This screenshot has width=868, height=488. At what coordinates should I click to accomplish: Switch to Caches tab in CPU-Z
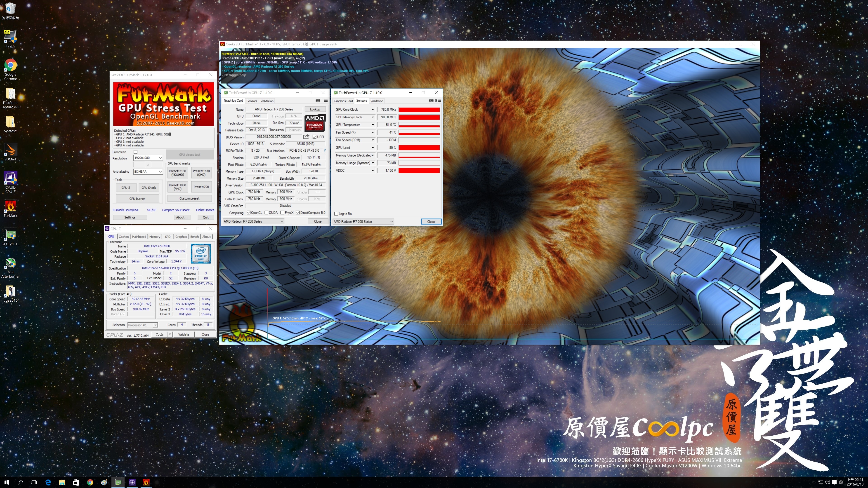click(x=124, y=237)
